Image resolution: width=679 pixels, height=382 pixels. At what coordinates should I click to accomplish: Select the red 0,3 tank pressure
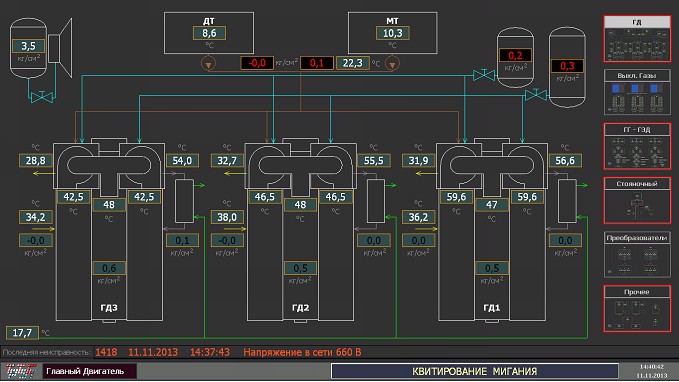[567, 66]
